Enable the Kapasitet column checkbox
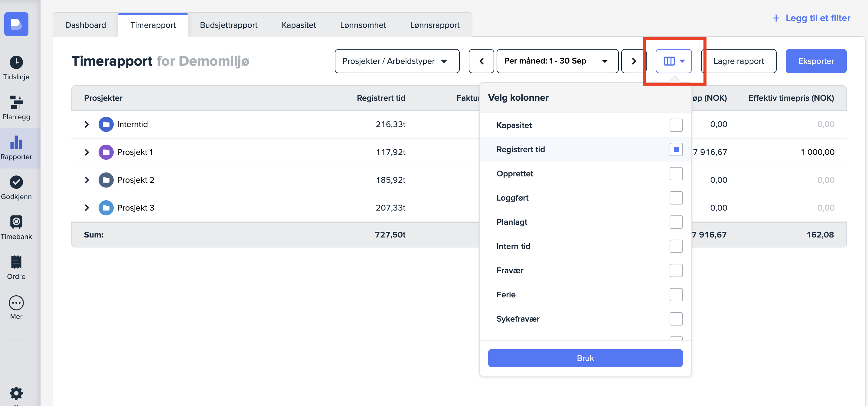The height and width of the screenshot is (406, 868). pos(676,125)
